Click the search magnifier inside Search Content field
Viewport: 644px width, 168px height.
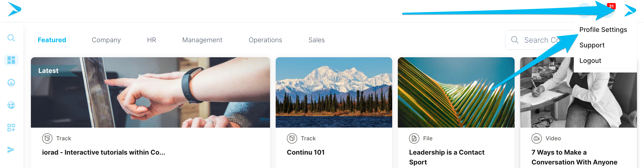click(x=515, y=40)
